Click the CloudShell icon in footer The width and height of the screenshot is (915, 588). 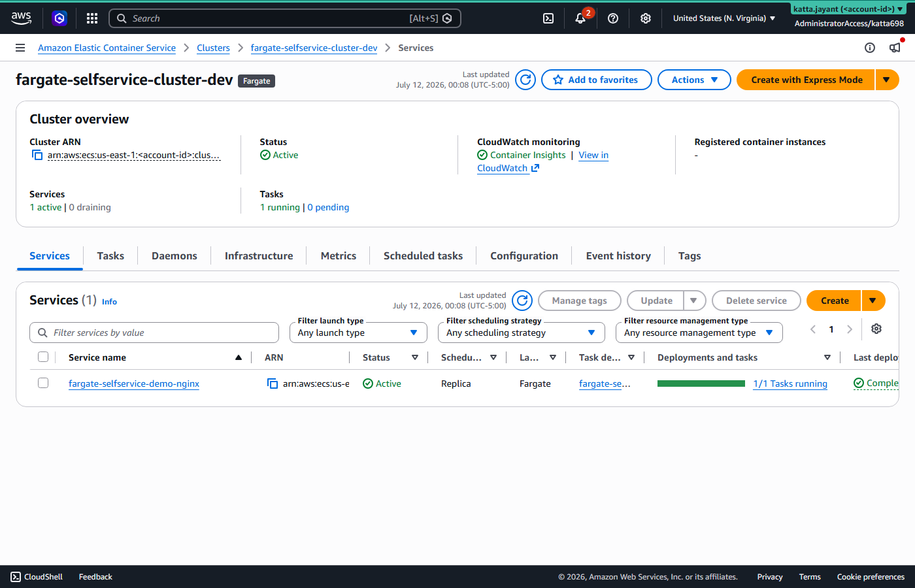click(x=16, y=577)
